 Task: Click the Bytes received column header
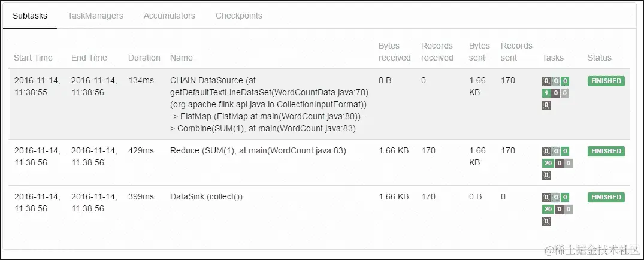pos(395,52)
